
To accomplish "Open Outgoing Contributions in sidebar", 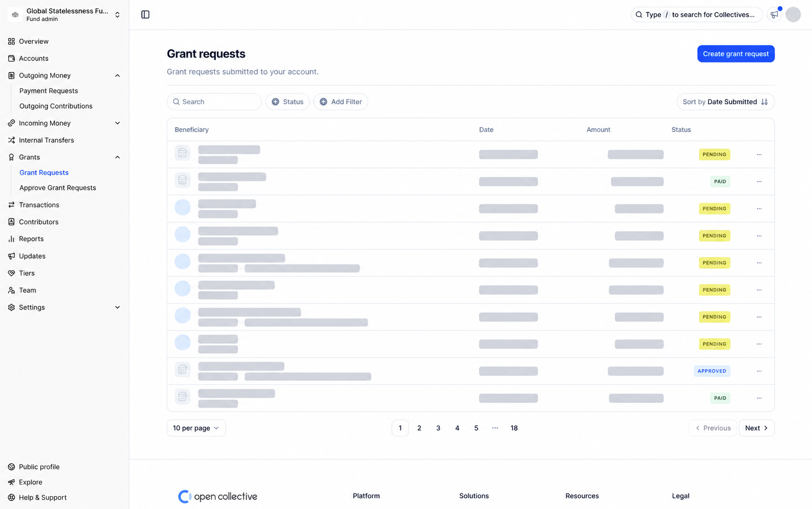I will (x=56, y=106).
